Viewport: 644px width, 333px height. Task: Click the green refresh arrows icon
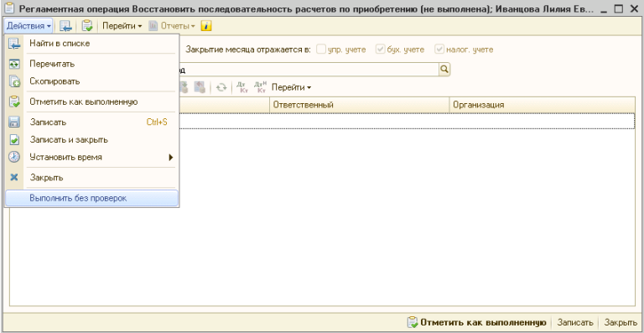pyautogui.click(x=221, y=87)
